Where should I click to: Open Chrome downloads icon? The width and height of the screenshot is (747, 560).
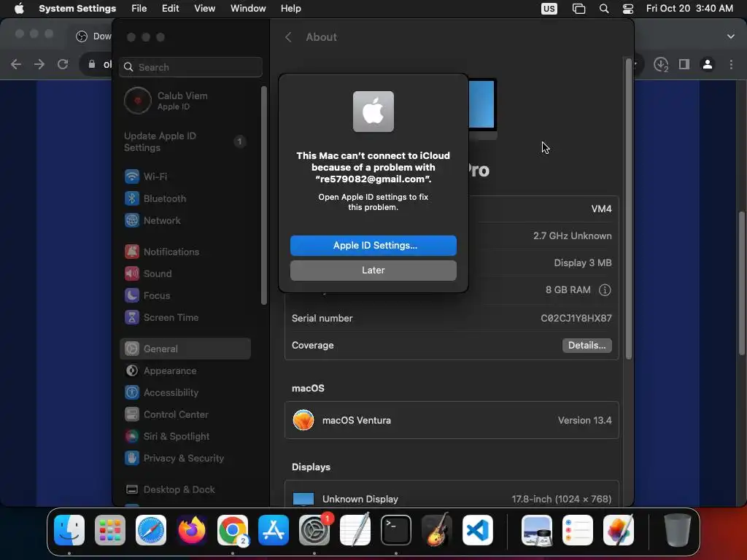[x=661, y=64]
